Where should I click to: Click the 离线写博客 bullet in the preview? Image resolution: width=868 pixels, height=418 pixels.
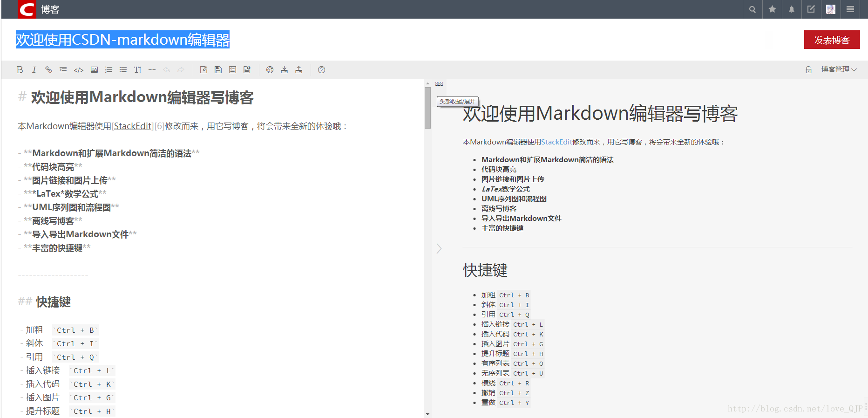coord(499,209)
